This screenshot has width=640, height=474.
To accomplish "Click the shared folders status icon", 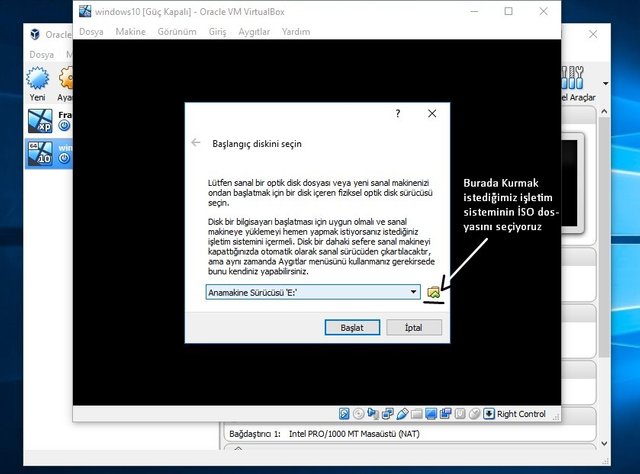I will pos(416,414).
